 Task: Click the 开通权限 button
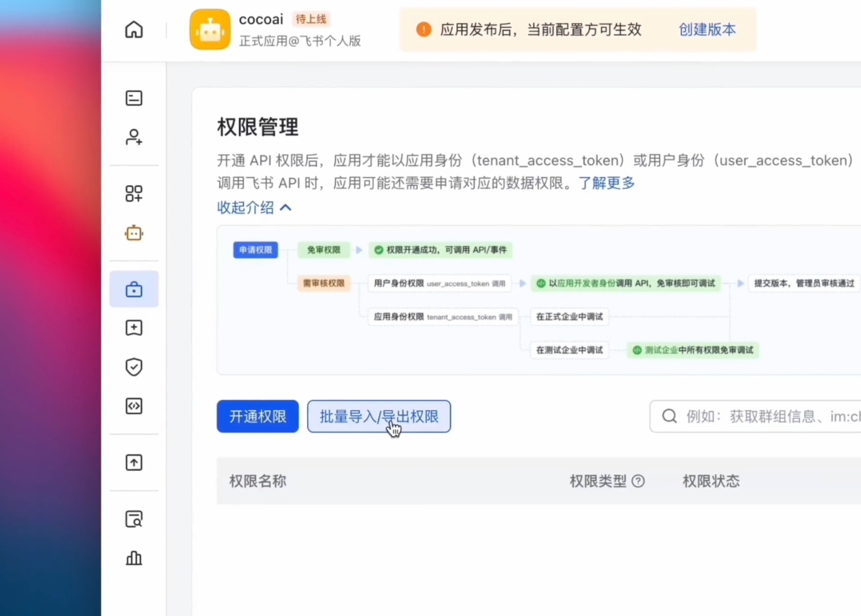[x=257, y=416]
